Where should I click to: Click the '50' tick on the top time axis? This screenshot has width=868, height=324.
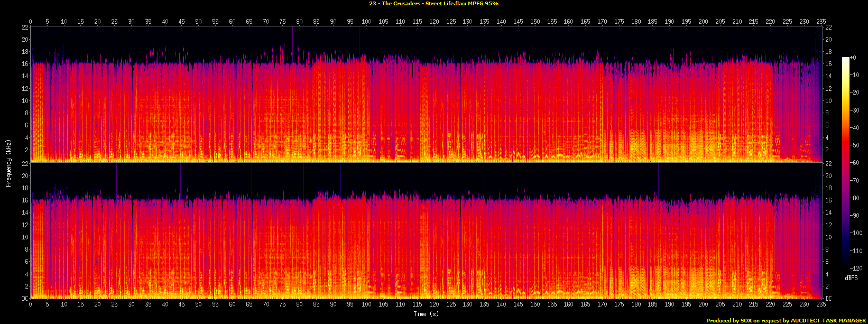(x=198, y=22)
